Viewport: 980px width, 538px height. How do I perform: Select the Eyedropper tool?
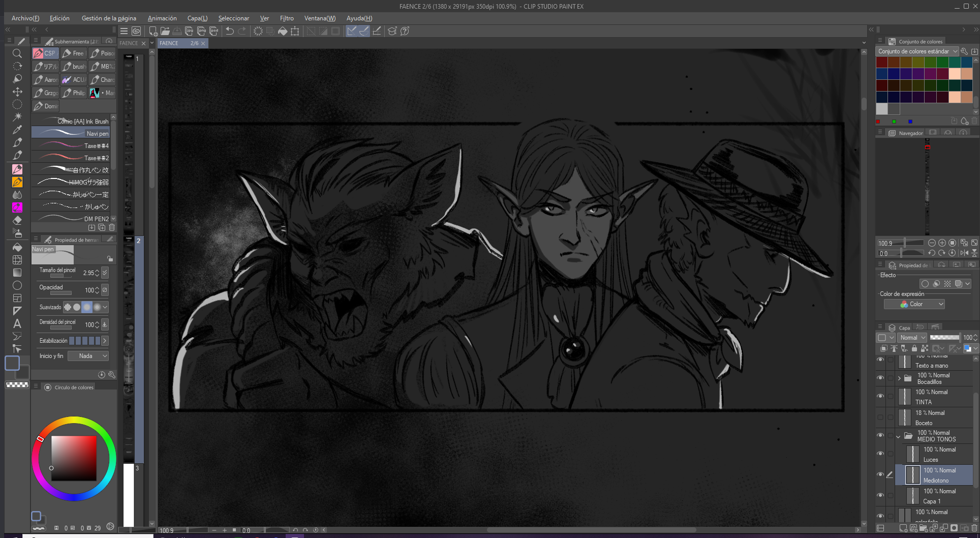(17, 130)
